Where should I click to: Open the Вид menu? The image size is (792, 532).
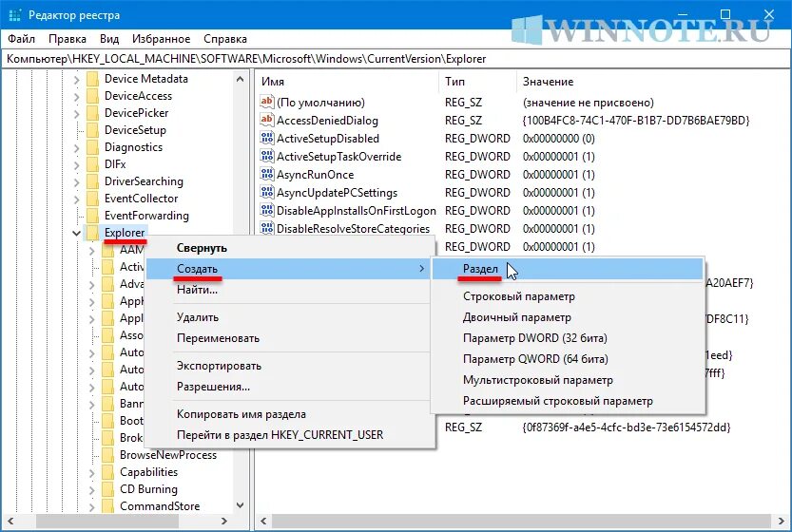(x=109, y=39)
